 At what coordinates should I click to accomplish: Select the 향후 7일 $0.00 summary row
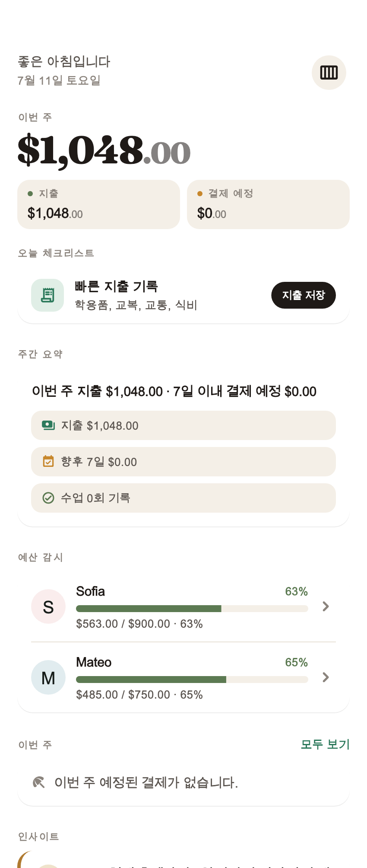(183, 462)
